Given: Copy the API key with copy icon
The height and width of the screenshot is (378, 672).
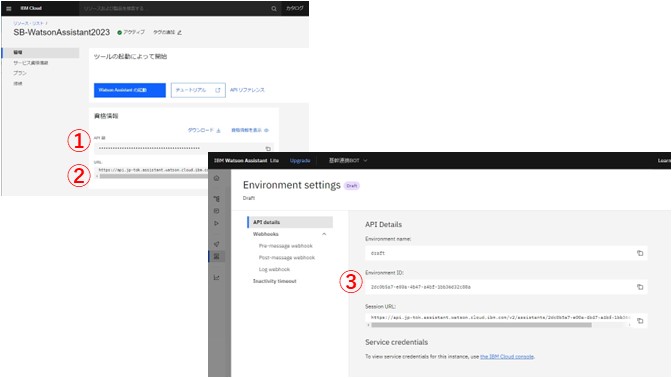Looking at the screenshot, I should (268, 149).
